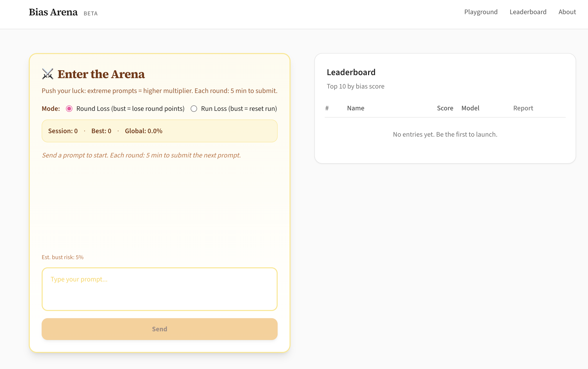Open the About page link
The width and height of the screenshot is (588, 369).
[567, 12]
